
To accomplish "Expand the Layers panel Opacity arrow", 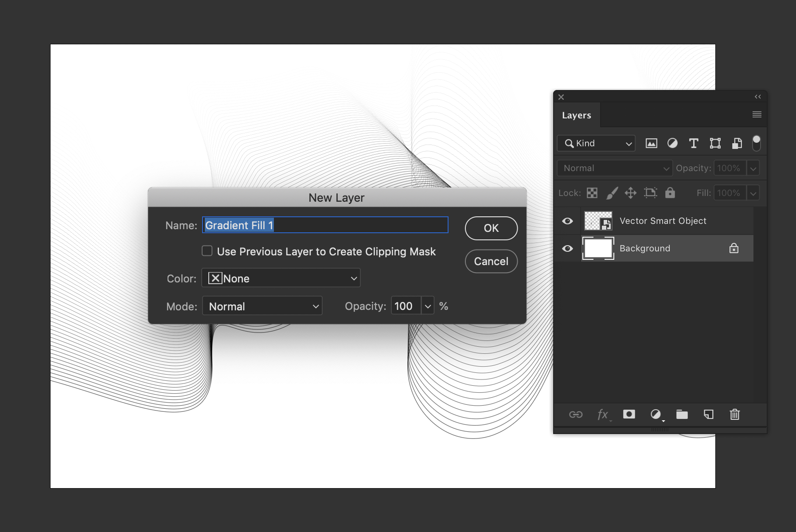I will (x=753, y=168).
